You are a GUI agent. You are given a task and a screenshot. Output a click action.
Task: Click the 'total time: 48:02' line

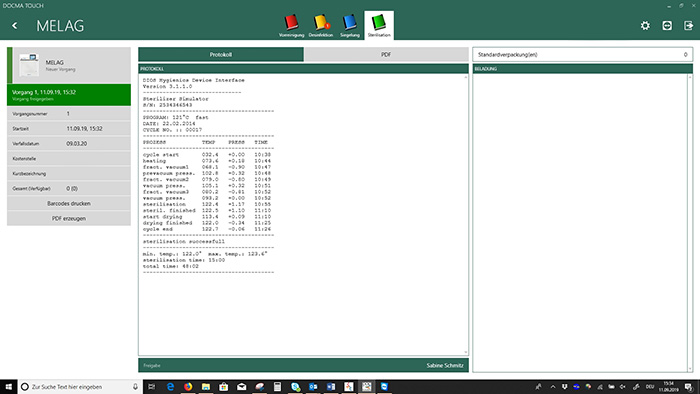coord(171,266)
